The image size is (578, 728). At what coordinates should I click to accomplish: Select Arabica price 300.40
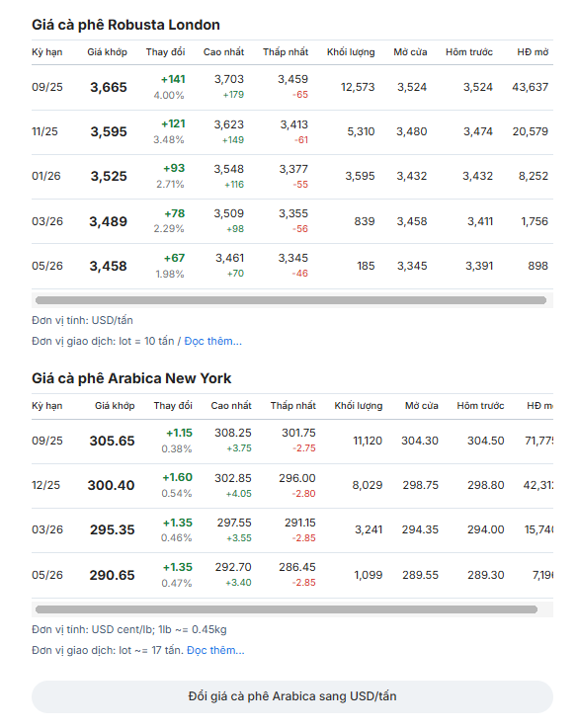coord(111,485)
